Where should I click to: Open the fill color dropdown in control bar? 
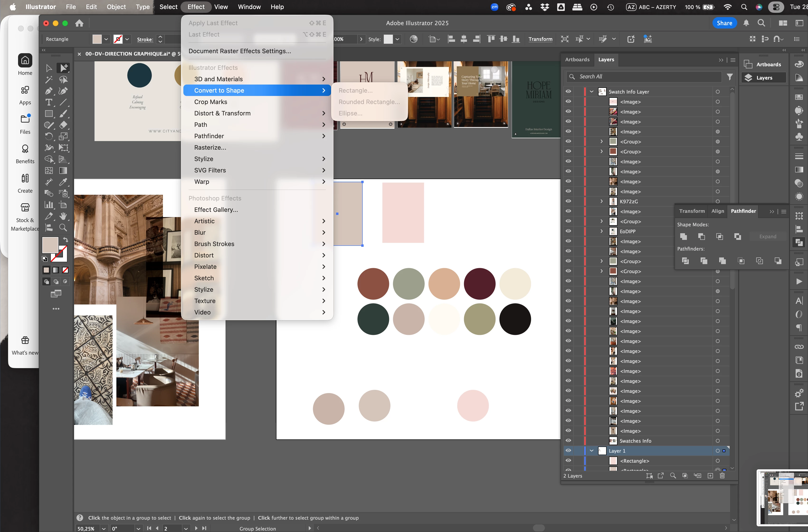pos(106,39)
